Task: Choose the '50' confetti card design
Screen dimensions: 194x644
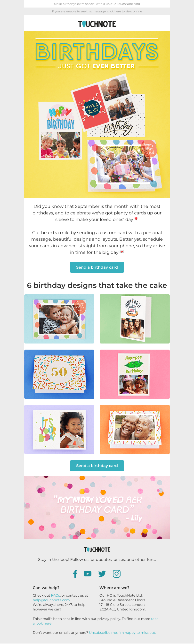Action: click(x=59, y=374)
